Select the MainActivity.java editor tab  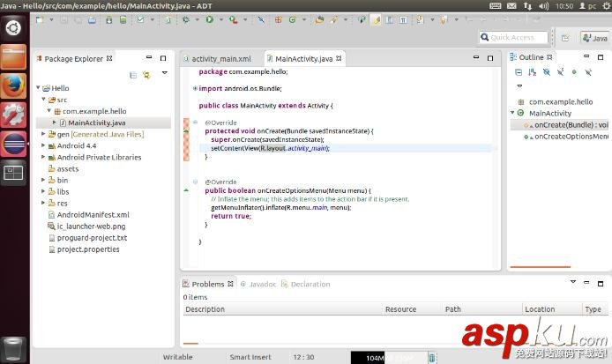click(304, 59)
